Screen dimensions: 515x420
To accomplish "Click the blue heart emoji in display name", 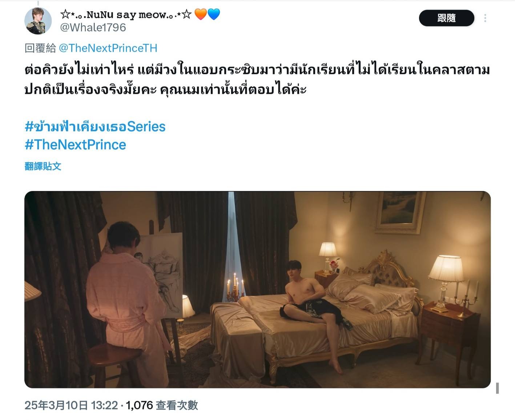I will click(x=214, y=14).
